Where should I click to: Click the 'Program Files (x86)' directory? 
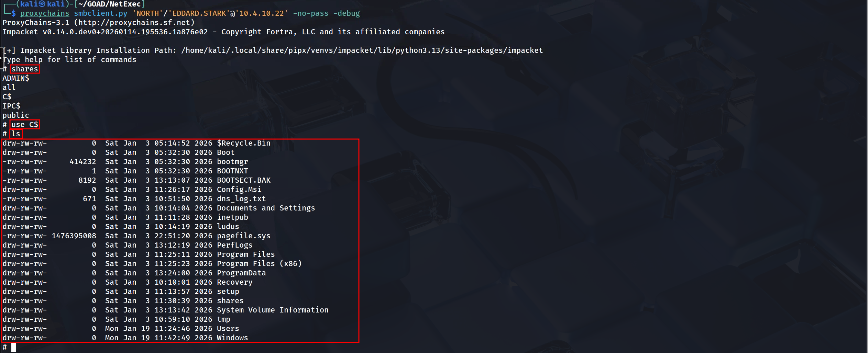pyautogui.click(x=259, y=264)
